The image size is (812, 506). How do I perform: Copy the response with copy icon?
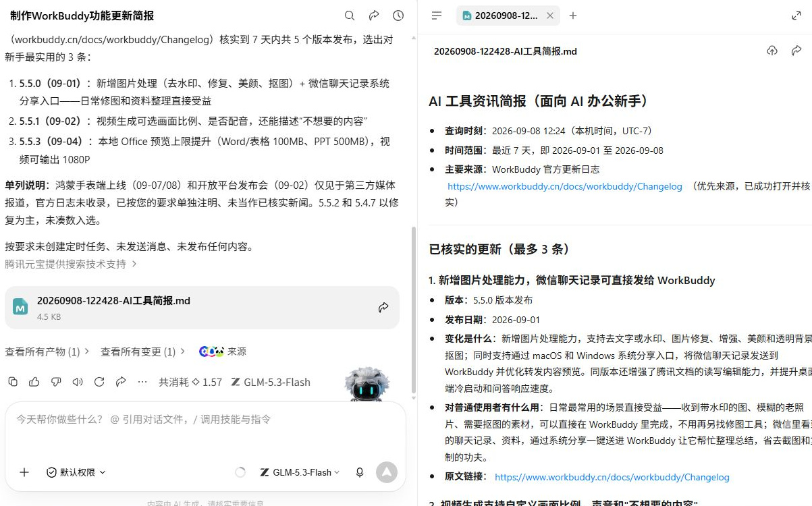point(13,382)
